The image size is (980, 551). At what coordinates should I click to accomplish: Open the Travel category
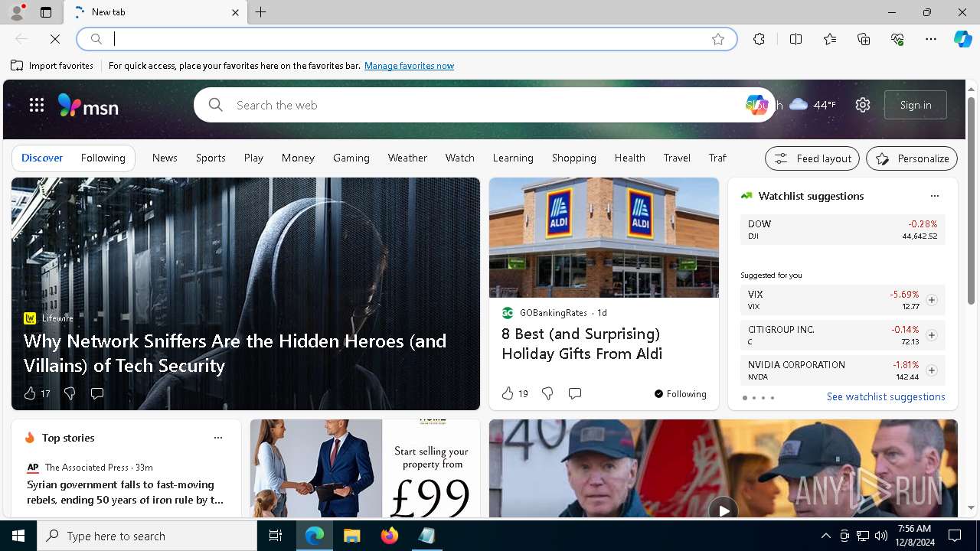tap(677, 158)
